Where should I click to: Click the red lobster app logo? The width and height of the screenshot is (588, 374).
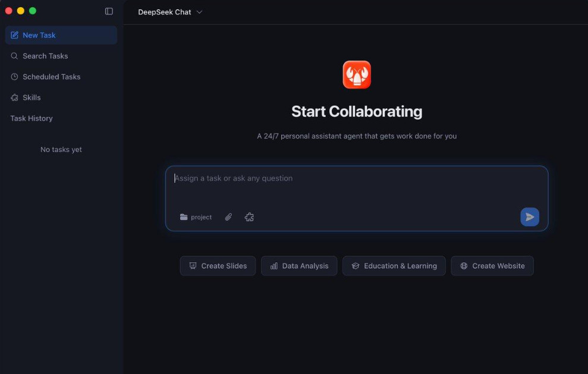pos(357,75)
